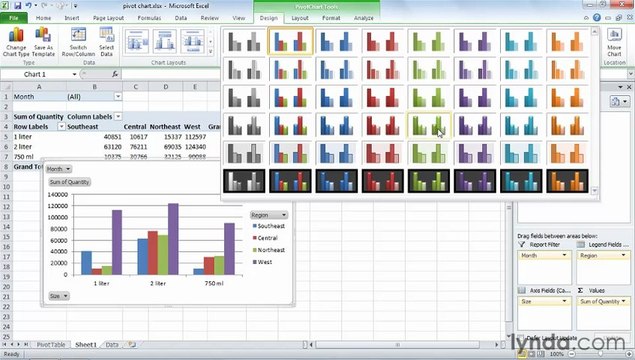Open the Name Box dropdown arrow
Screen dimensions: 635x360
pos(74,74)
